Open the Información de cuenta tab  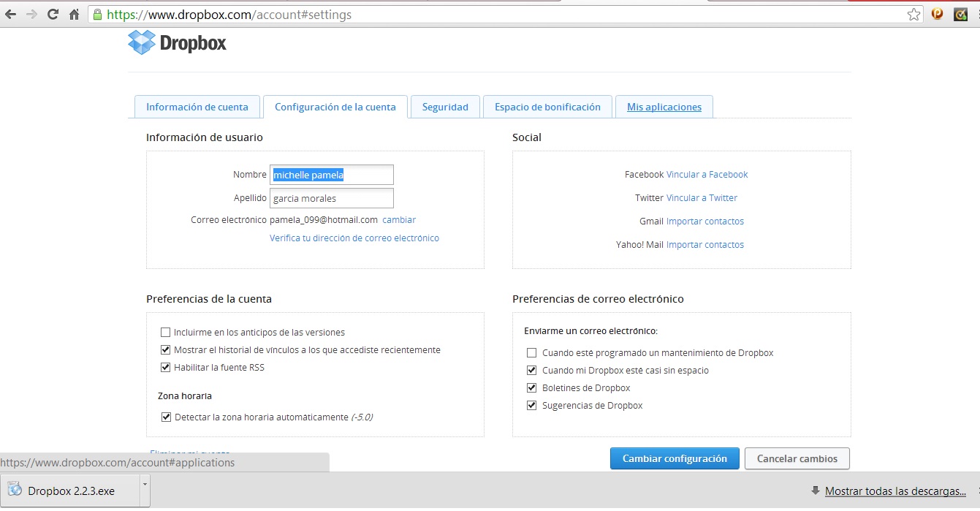point(197,107)
